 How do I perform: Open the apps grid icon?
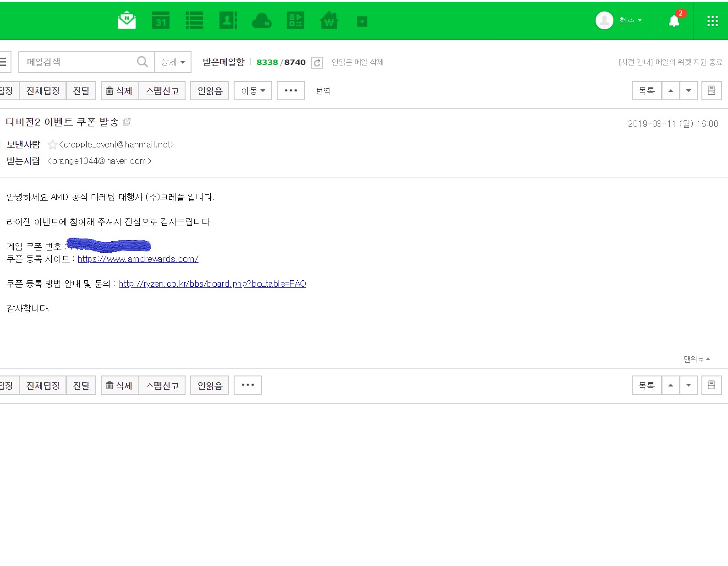(712, 21)
